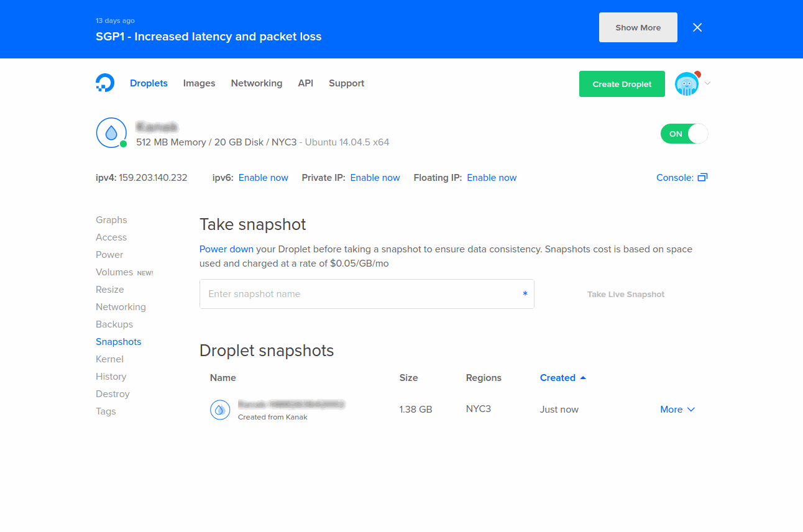Select Destroy in the sidebar
Viewport: 803px width, 532px height.
(x=112, y=394)
